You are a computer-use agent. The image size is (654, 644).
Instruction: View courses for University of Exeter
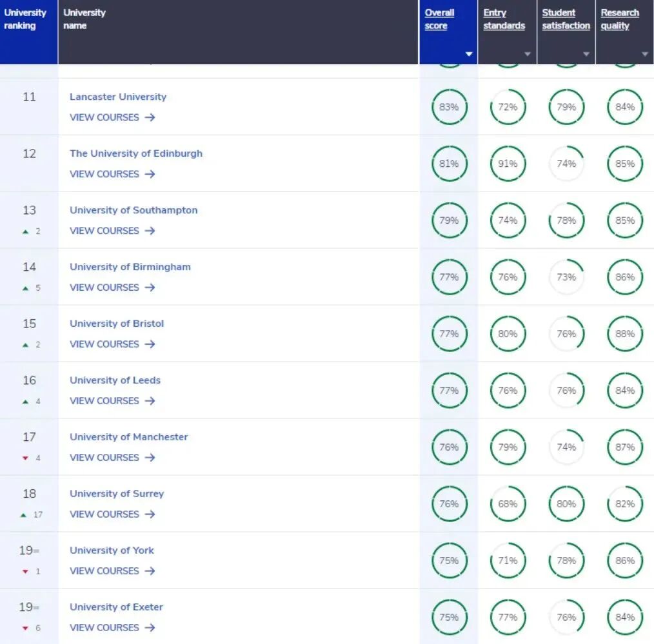pos(112,628)
